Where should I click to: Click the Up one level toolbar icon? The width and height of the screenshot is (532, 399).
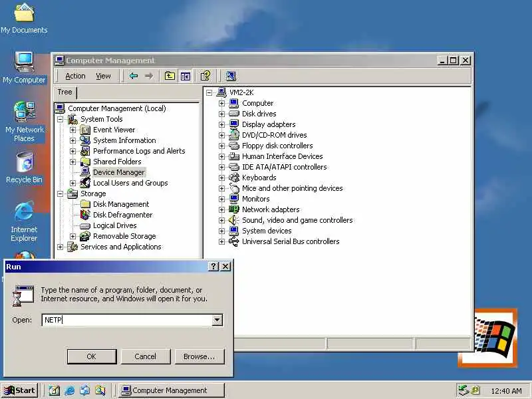170,76
